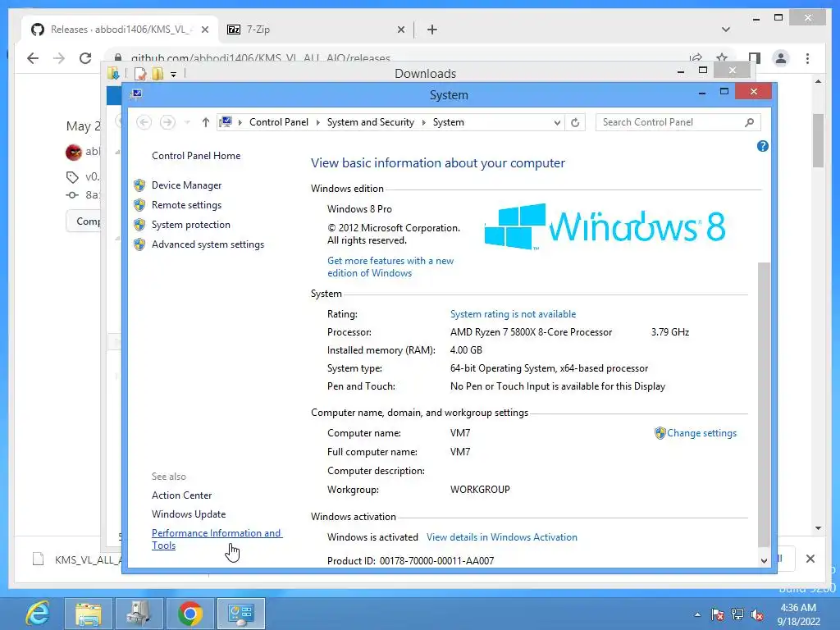Open Remote settings link
This screenshot has width=840, height=630.
[186, 205]
